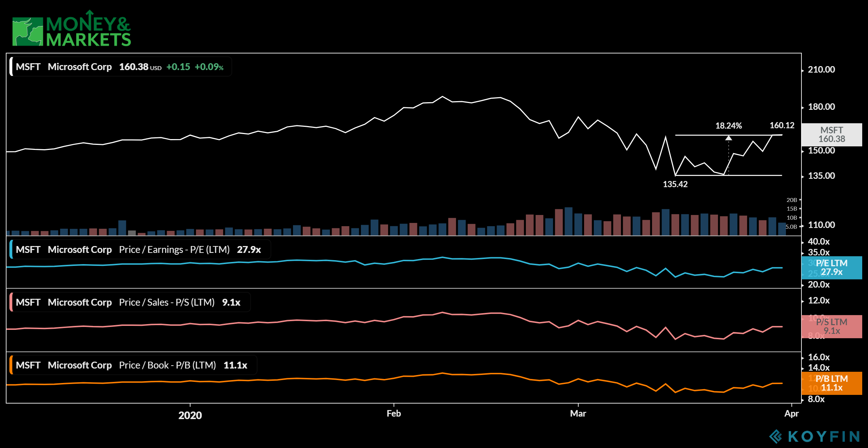Viewport: 868px width, 448px height.
Task: Click the +0.15 change value
Action: tap(178, 67)
